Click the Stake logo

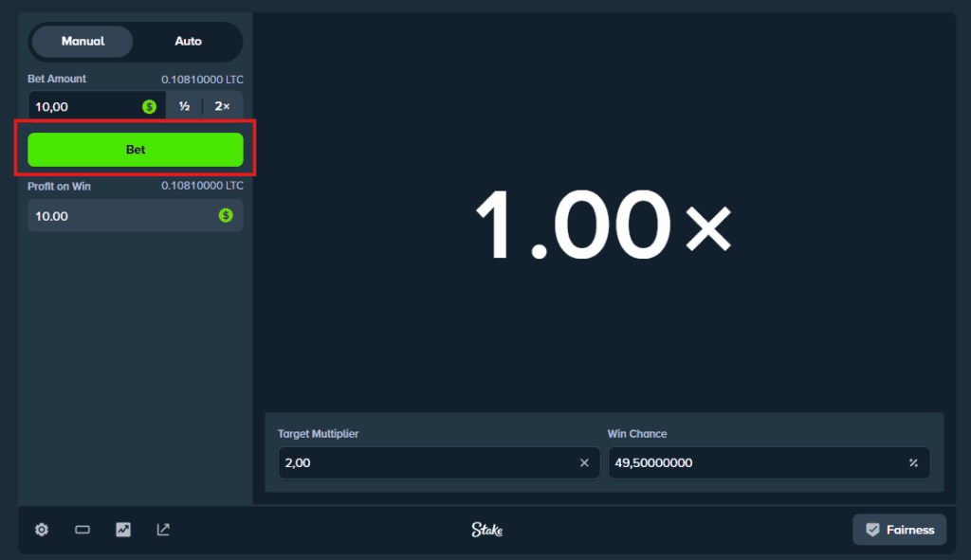(x=486, y=530)
